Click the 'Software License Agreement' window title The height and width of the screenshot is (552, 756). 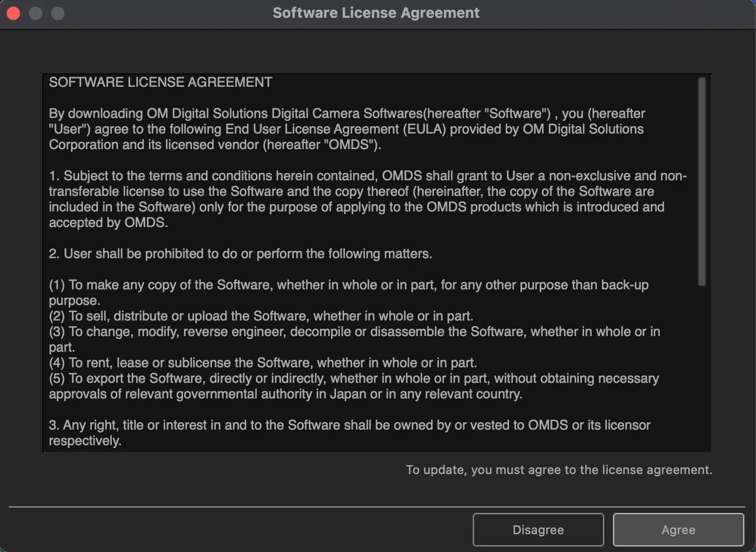376,13
